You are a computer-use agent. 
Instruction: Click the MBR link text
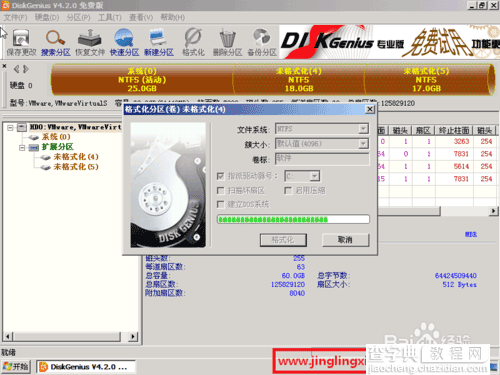point(471,235)
